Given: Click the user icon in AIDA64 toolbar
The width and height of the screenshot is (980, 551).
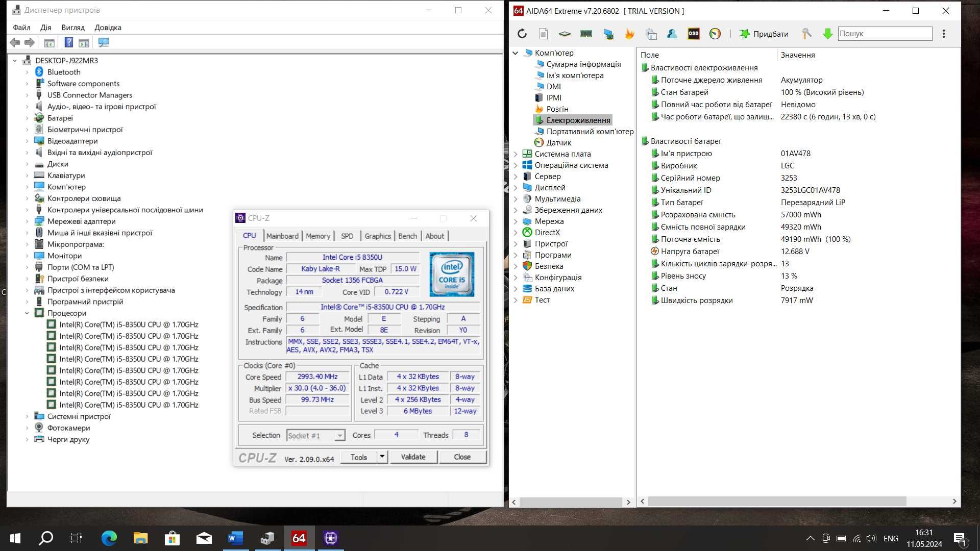Looking at the screenshot, I should (x=672, y=34).
